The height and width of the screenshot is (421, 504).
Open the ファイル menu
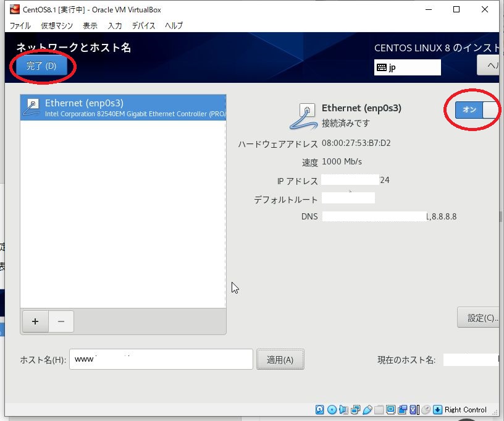(x=20, y=25)
